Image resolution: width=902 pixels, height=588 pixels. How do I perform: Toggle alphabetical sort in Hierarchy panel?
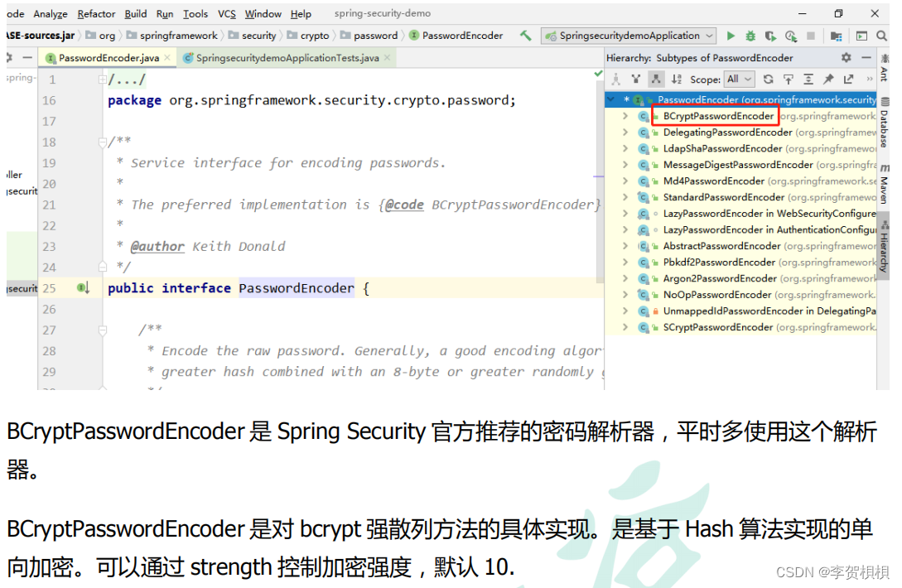(677, 80)
